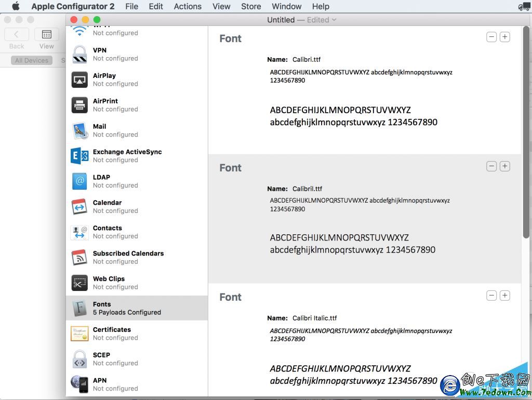Open the LDAP payload icon
Image resolution: width=532 pixels, height=400 pixels.
(79, 181)
